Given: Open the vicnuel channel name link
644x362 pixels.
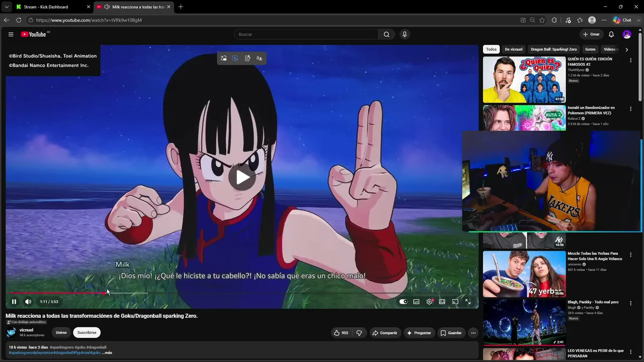Looking at the screenshot, I should (x=26, y=330).
